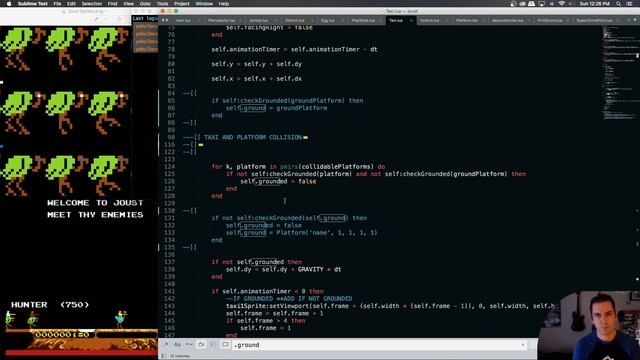Click the tab scroll right arrow
The image size is (640, 360).
[x=167, y=20]
